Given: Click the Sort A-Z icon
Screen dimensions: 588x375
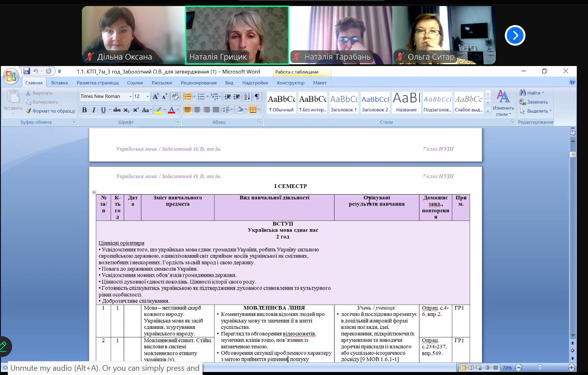Looking at the screenshot, I should tap(247, 96).
